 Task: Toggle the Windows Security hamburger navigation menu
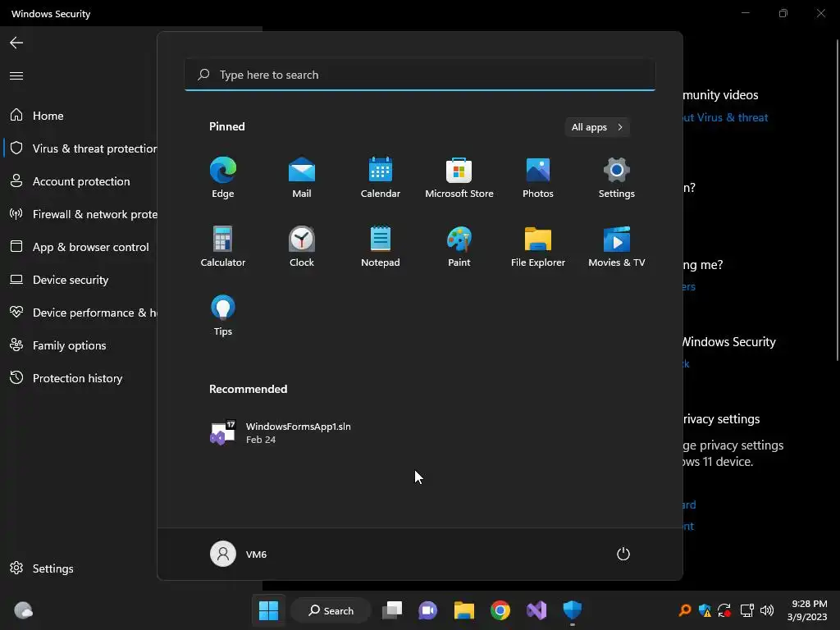point(16,75)
